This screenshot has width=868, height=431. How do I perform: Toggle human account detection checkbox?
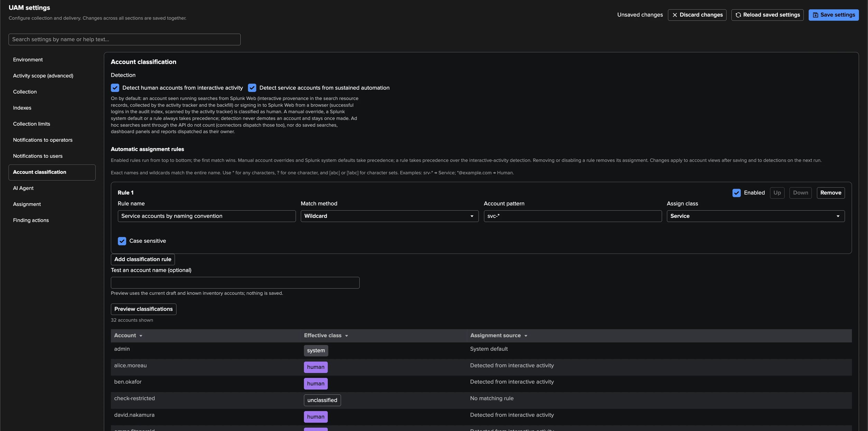click(115, 88)
